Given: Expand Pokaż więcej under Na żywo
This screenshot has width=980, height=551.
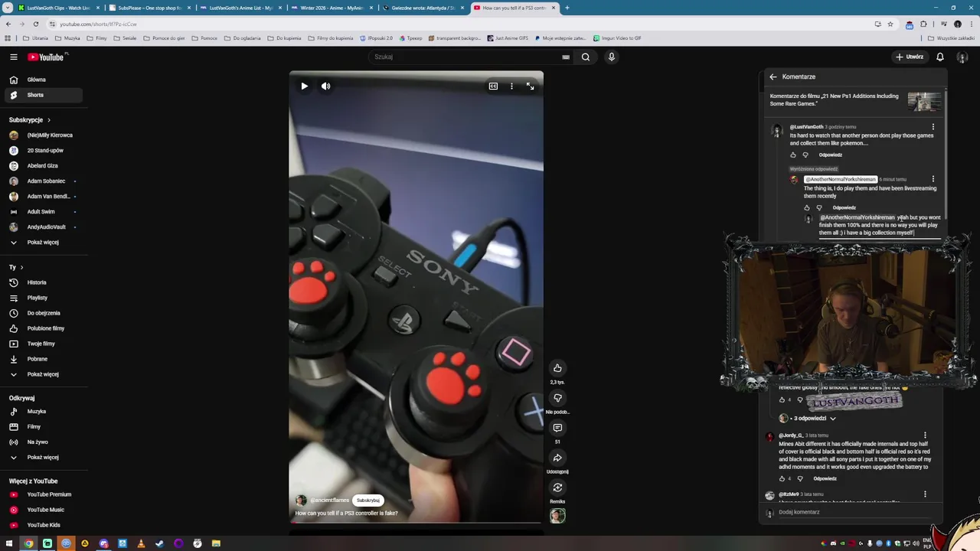Looking at the screenshot, I should 44,457.
